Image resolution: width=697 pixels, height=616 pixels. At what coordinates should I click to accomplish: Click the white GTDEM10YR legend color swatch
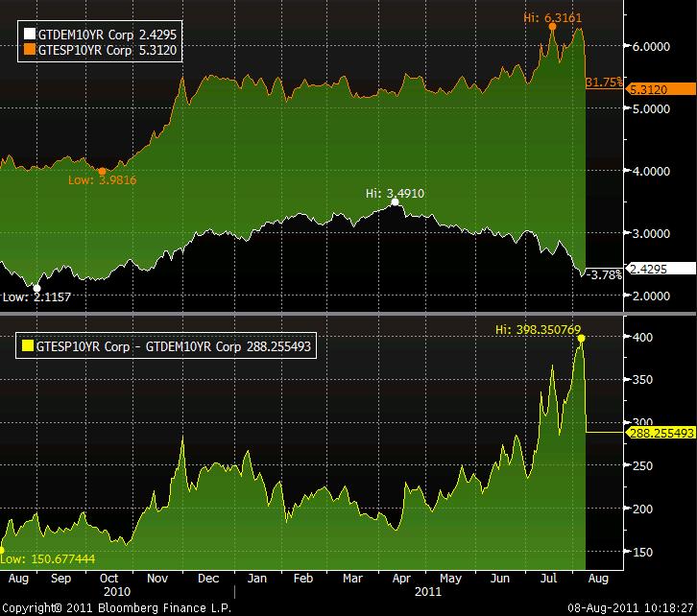[28, 32]
